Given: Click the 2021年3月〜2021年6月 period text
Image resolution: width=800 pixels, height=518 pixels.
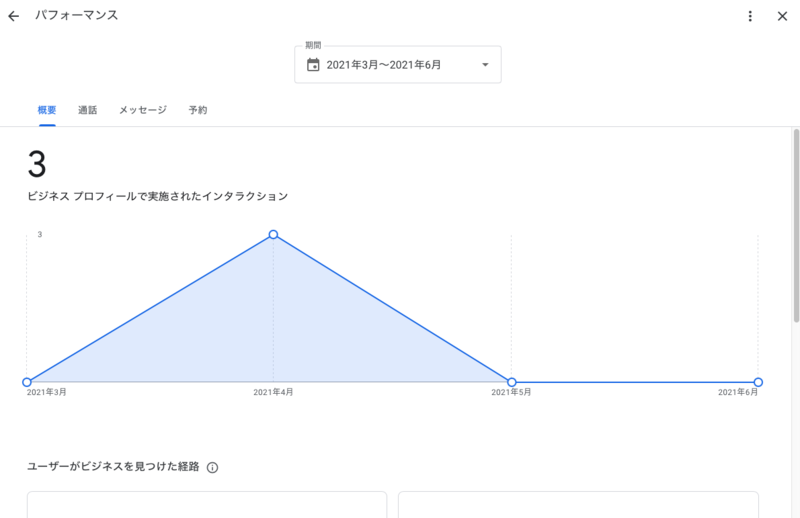Looking at the screenshot, I should click(x=384, y=65).
